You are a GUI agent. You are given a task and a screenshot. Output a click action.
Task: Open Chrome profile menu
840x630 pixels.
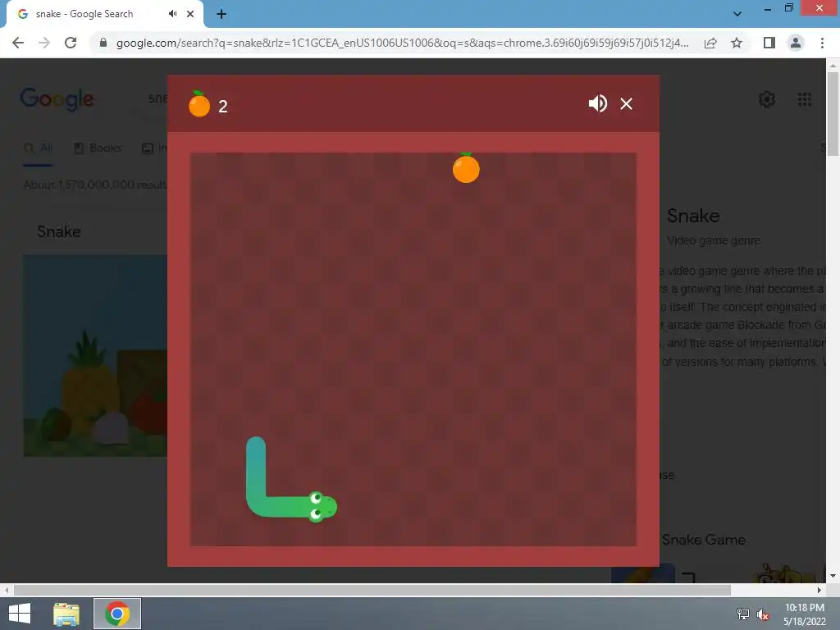click(796, 43)
